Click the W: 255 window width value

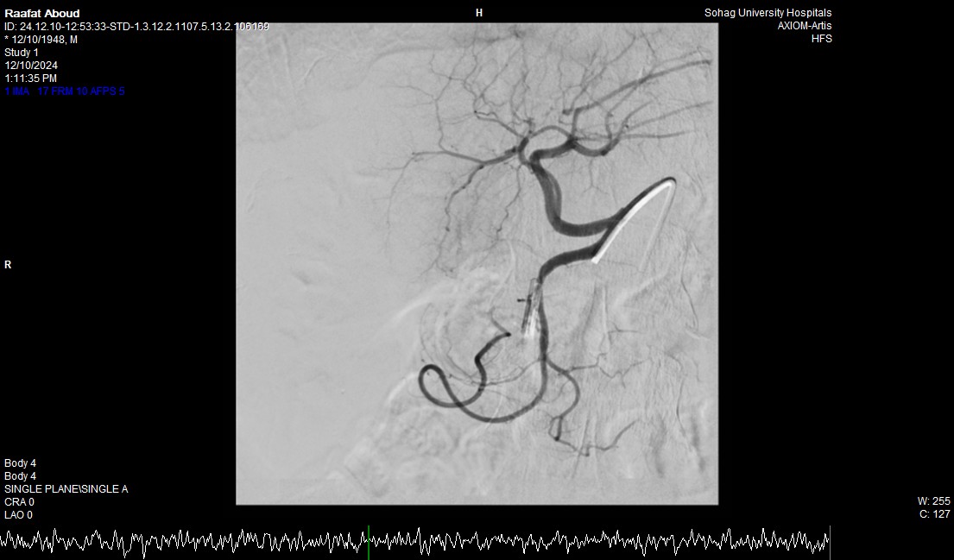click(x=933, y=501)
